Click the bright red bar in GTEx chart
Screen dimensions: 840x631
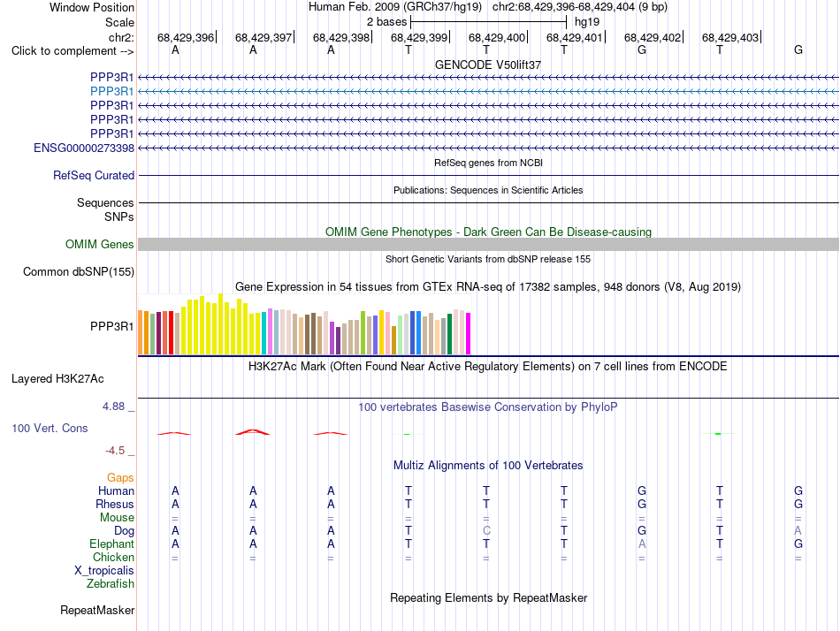point(171,332)
